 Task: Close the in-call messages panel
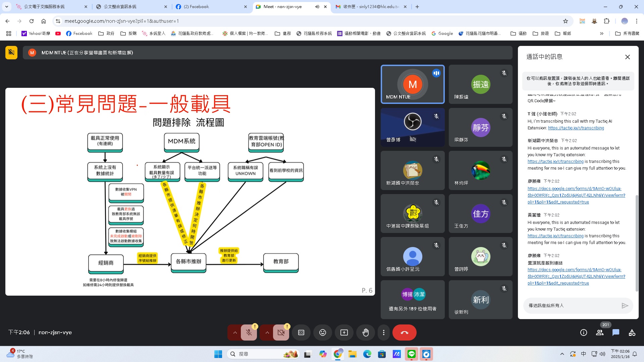[x=627, y=57]
